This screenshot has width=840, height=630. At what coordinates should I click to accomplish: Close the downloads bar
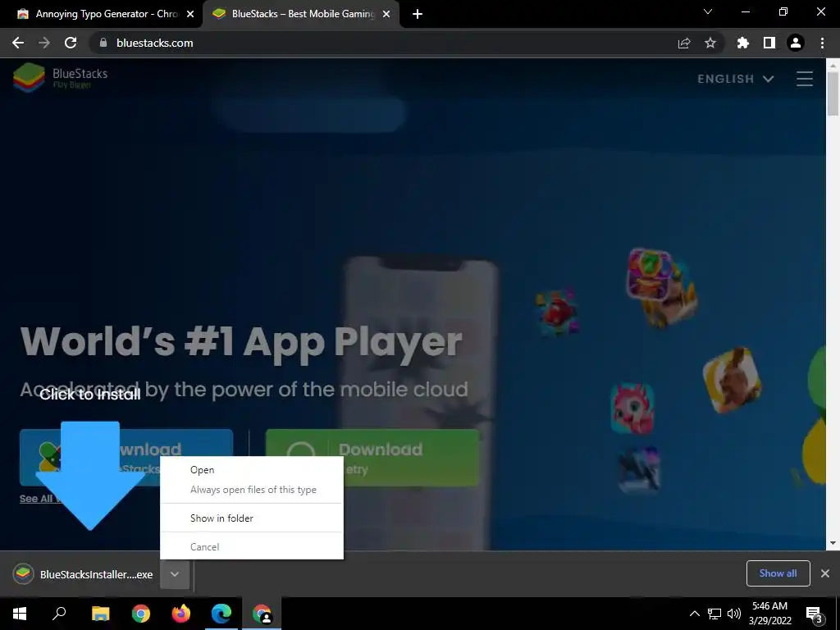(825, 573)
